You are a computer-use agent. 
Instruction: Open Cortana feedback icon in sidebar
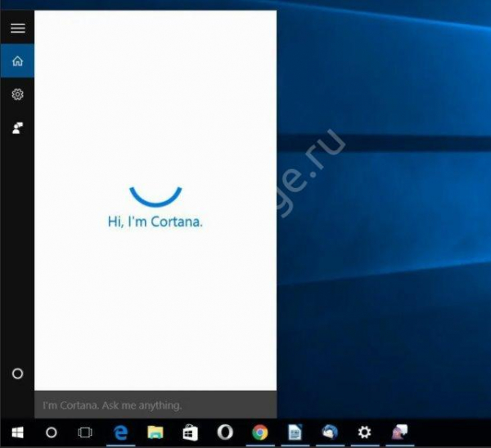pyautogui.click(x=17, y=128)
